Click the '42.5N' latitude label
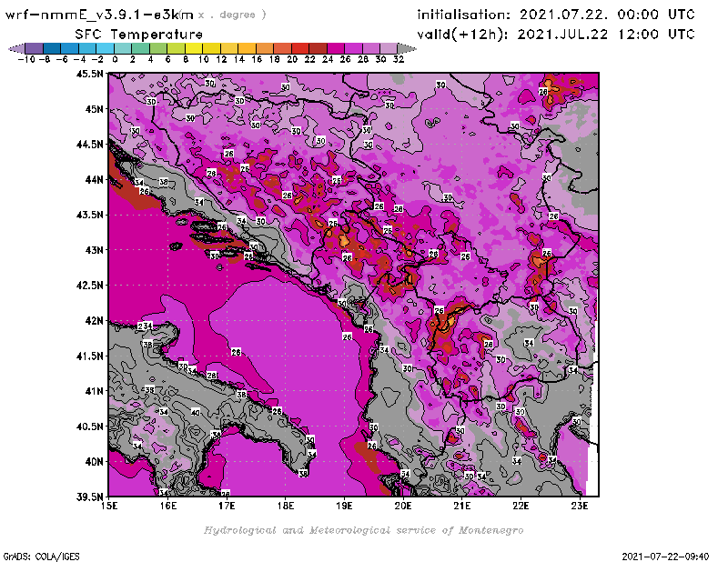Screen dimensions: 728x562 coord(90,286)
